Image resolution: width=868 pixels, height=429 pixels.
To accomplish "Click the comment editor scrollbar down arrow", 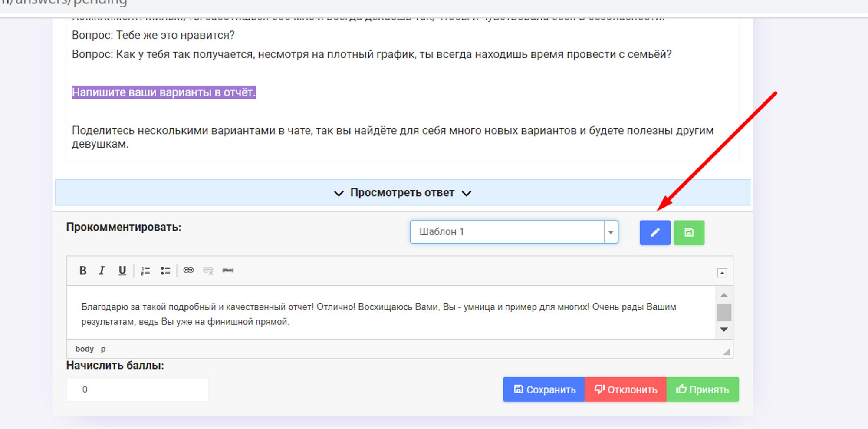I will [x=724, y=330].
